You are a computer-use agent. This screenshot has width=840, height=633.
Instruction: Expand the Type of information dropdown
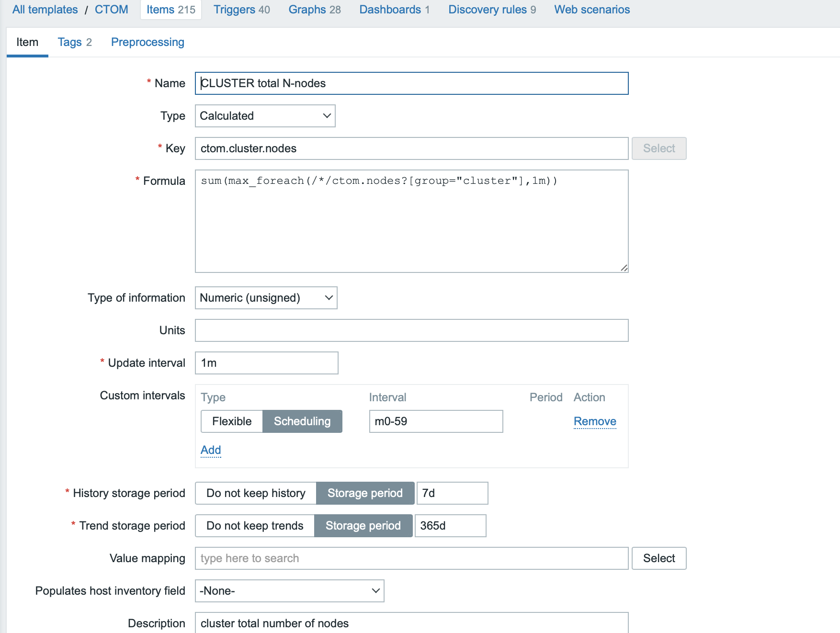pos(266,298)
